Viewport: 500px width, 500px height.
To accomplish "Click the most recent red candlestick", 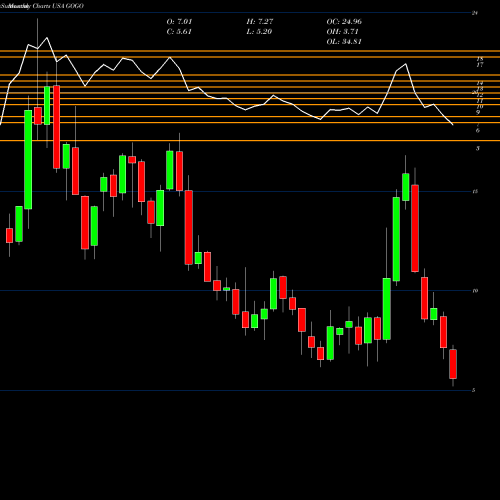I will click(453, 364).
